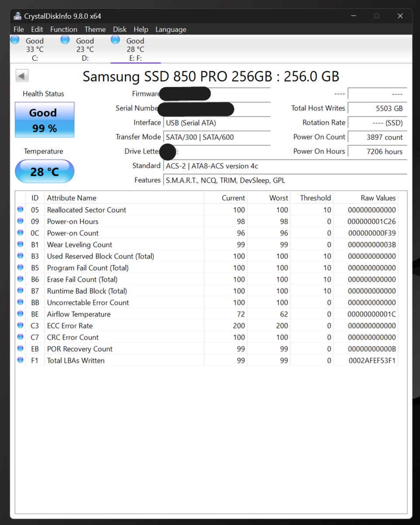Click the Airflow Temperature worst value 62
This screenshot has width=420, height=525.
(x=284, y=314)
